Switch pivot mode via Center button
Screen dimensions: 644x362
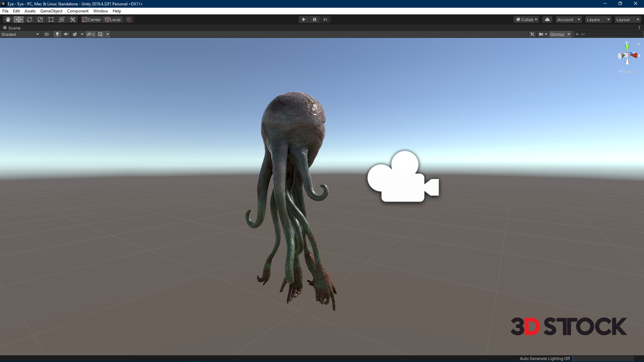tap(92, 19)
